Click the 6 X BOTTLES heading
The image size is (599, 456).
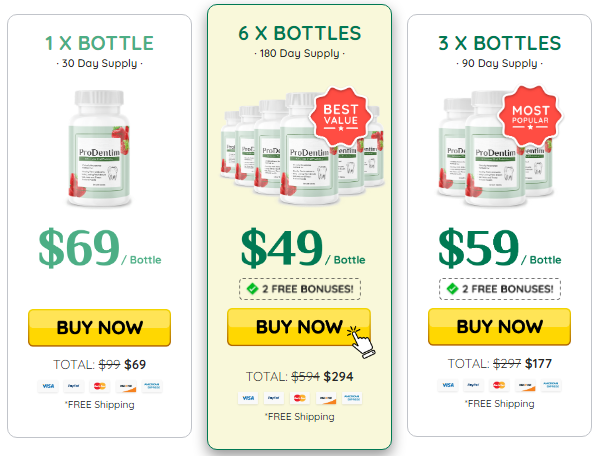pyautogui.click(x=300, y=33)
